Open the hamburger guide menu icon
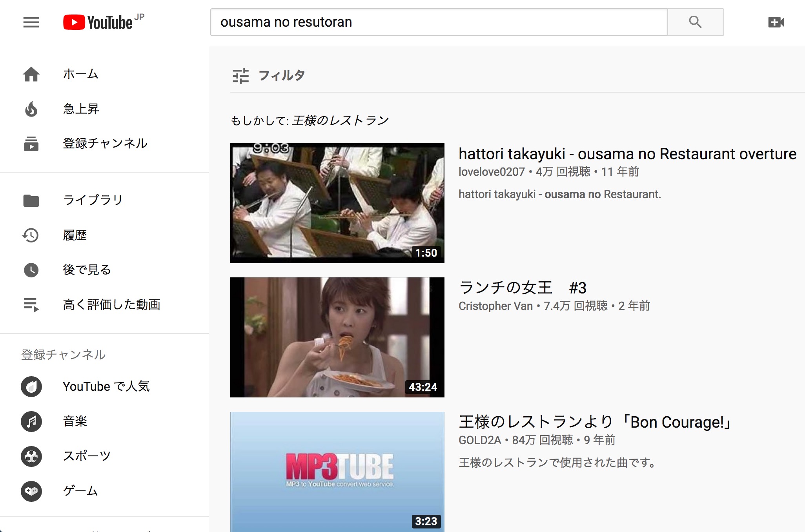Screen dimensions: 805x532 point(31,22)
